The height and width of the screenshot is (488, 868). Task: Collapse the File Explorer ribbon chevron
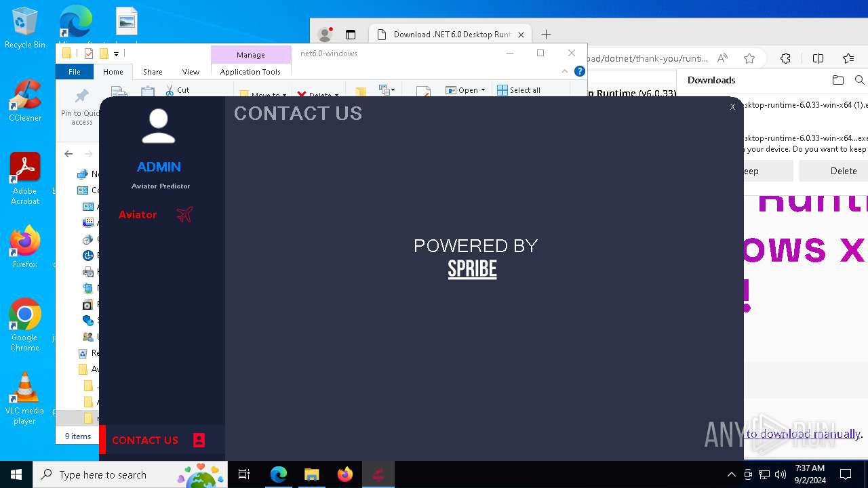click(x=564, y=71)
